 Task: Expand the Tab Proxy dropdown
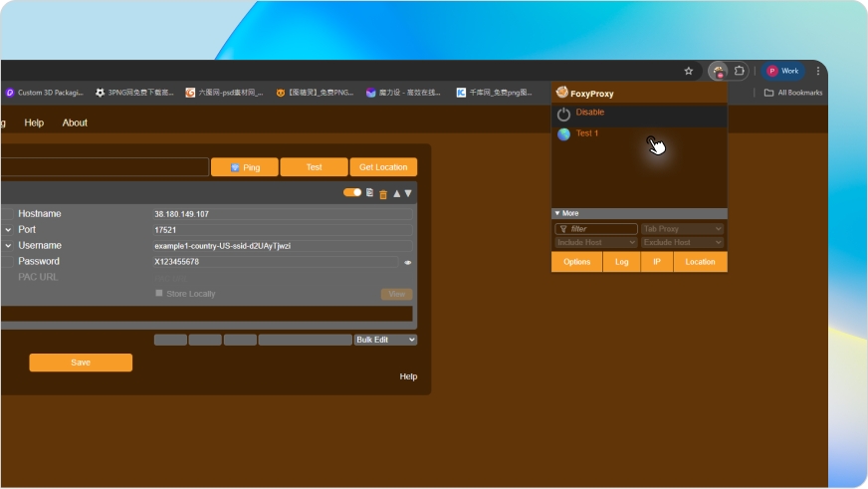(x=683, y=229)
